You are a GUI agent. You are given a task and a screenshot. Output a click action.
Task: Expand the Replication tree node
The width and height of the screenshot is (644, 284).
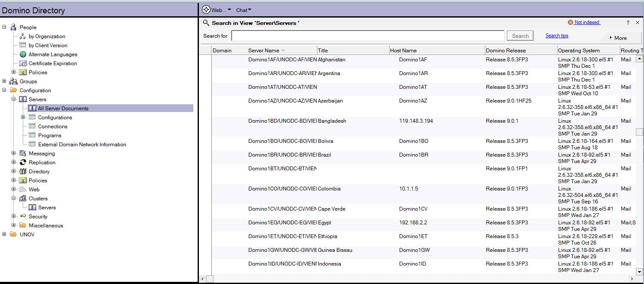point(14,163)
